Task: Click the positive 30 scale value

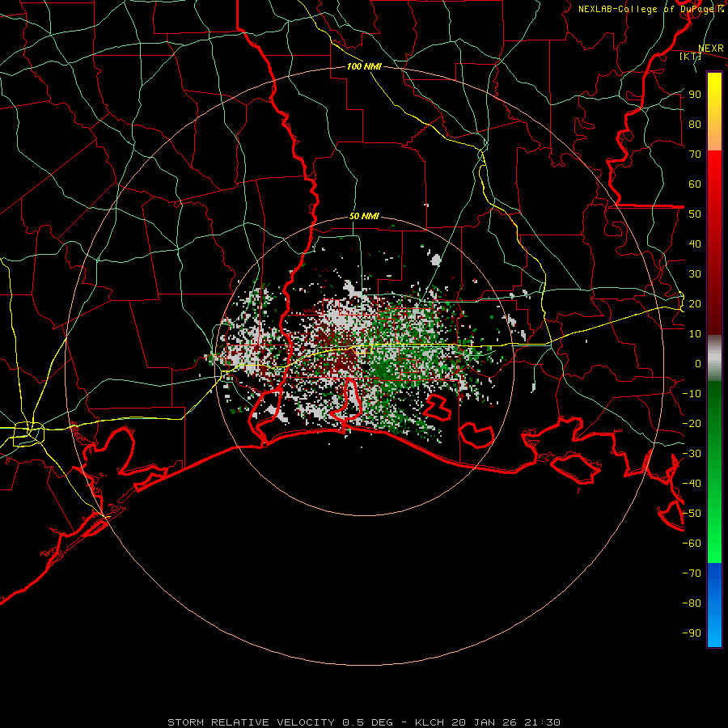Action: click(695, 273)
